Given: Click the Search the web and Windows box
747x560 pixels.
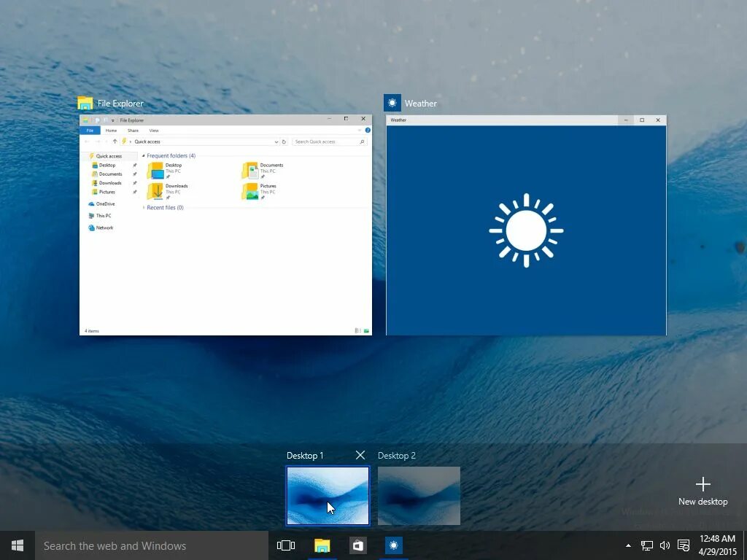Looking at the screenshot, I should click(152, 545).
